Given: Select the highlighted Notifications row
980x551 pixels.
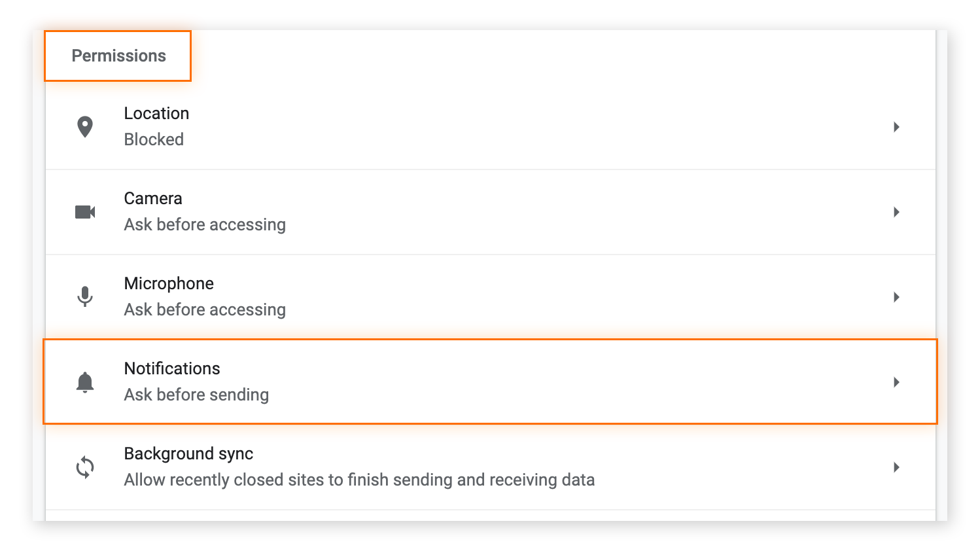Looking at the screenshot, I should (458, 382).
